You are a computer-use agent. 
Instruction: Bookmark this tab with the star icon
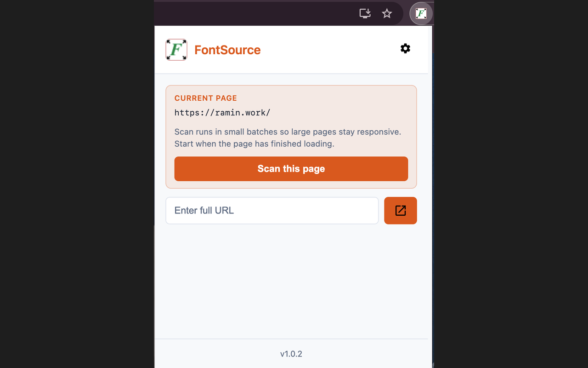pyautogui.click(x=387, y=13)
